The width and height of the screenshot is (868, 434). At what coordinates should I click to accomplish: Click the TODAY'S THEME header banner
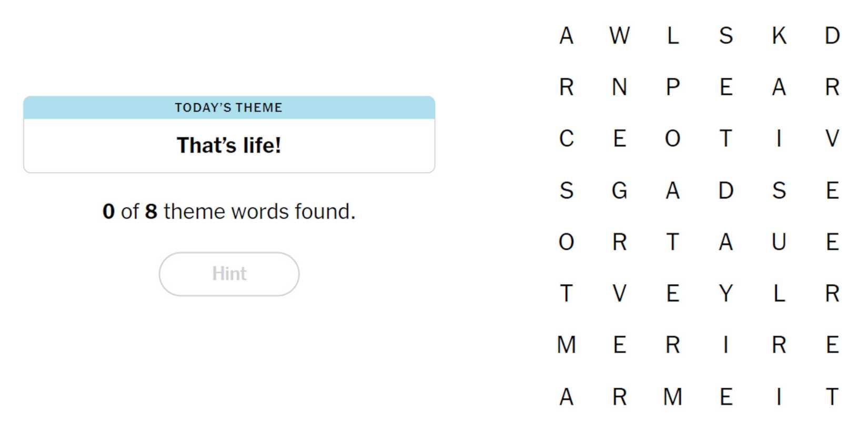(x=229, y=107)
